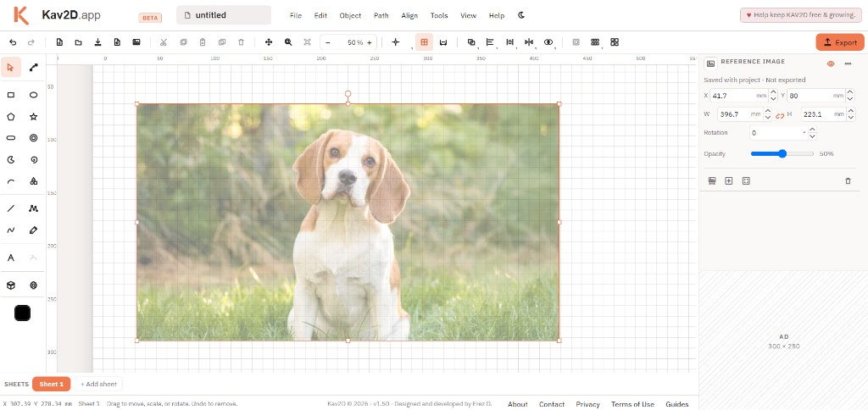Choose the freehand curve tool

point(10,230)
